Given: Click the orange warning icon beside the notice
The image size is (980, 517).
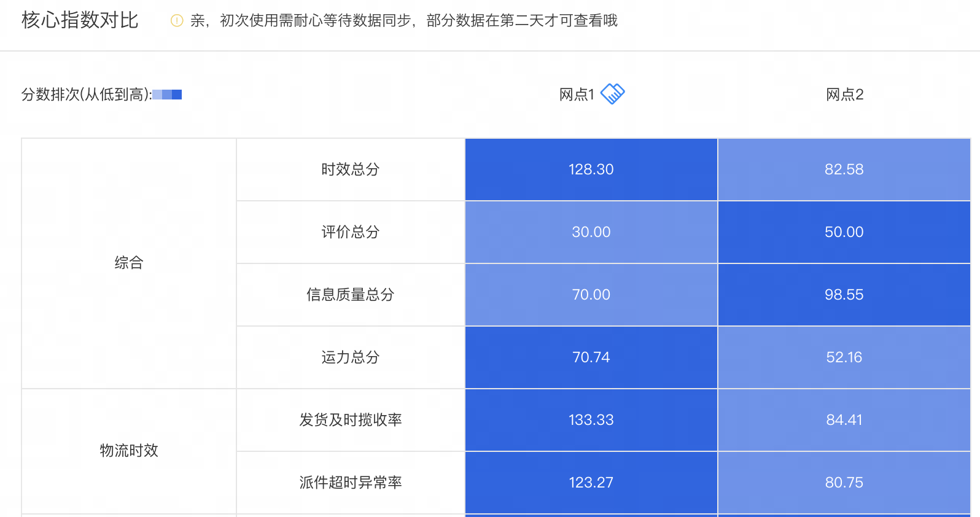Looking at the screenshot, I should pos(177,21).
